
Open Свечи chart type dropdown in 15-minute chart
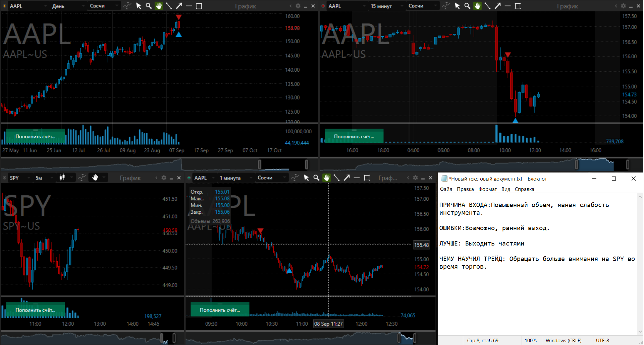(x=423, y=6)
